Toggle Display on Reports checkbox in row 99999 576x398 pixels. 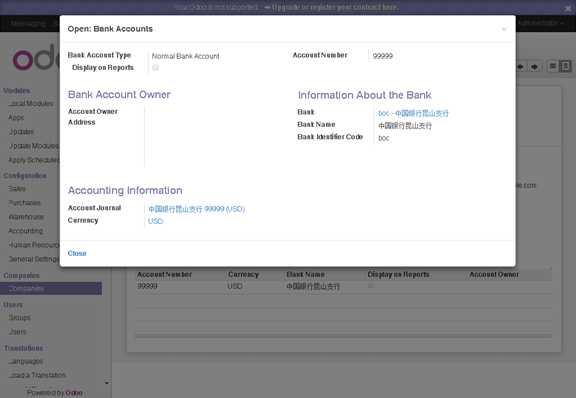(371, 286)
